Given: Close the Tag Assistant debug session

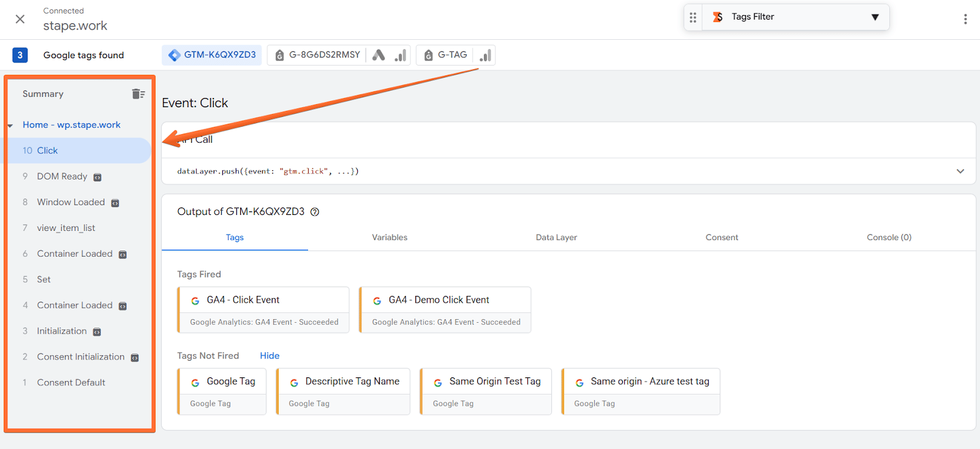Looking at the screenshot, I should [20, 19].
